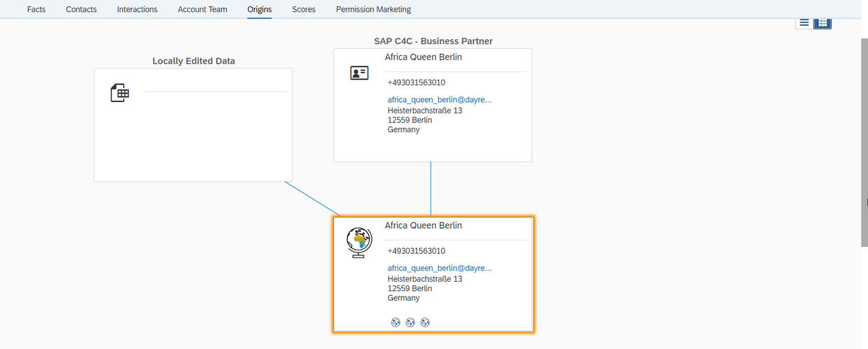Click Africa Queen Berlin title in highlighted card
The height and width of the screenshot is (349, 868).
[x=423, y=226]
